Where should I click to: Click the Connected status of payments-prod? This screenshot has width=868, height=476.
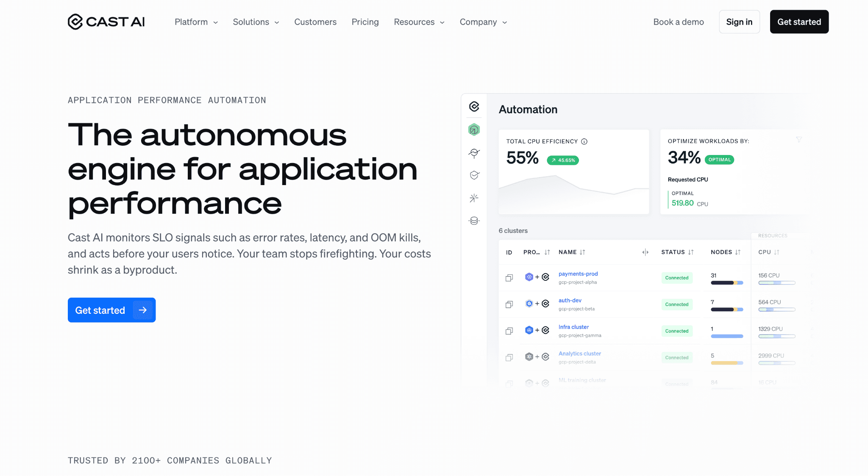[677, 278]
